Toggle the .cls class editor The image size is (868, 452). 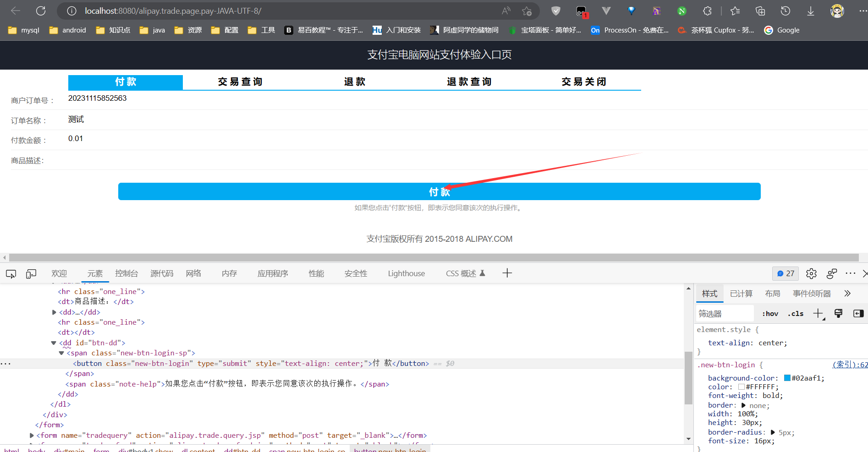pos(796,314)
